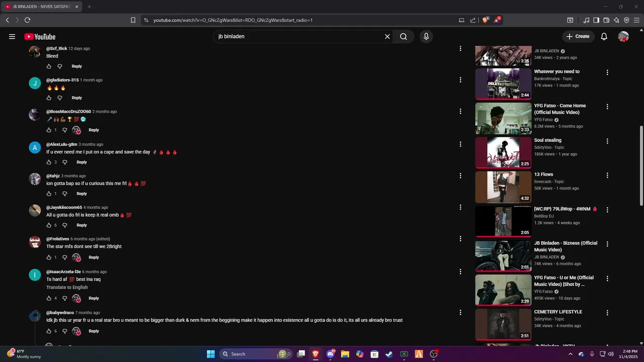Go to YouTube home via logo
Viewport: 644px width, 362px height.
[x=40, y=37]
